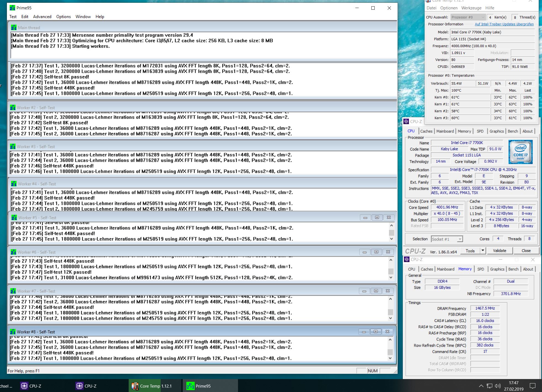This screenshot has width=542, height=392.
Task: Click Worker #5 Self-Test window icon
Action: coord(14,218)
